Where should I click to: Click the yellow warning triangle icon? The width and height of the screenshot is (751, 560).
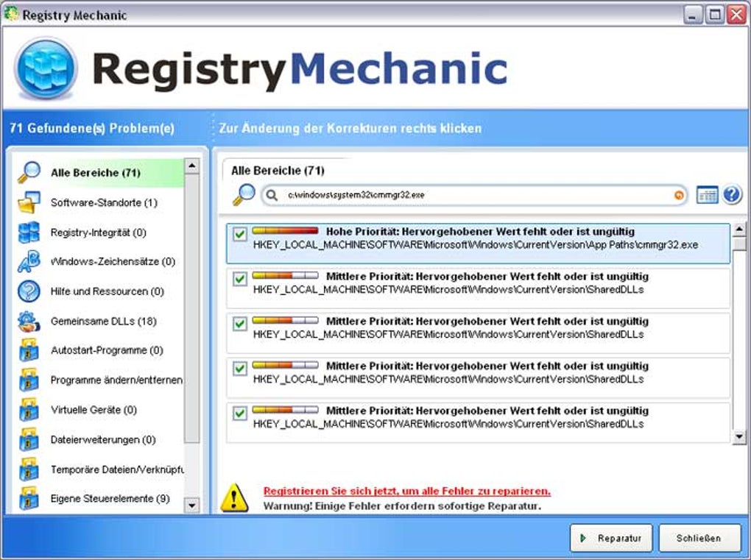click(x=234, y=497)
